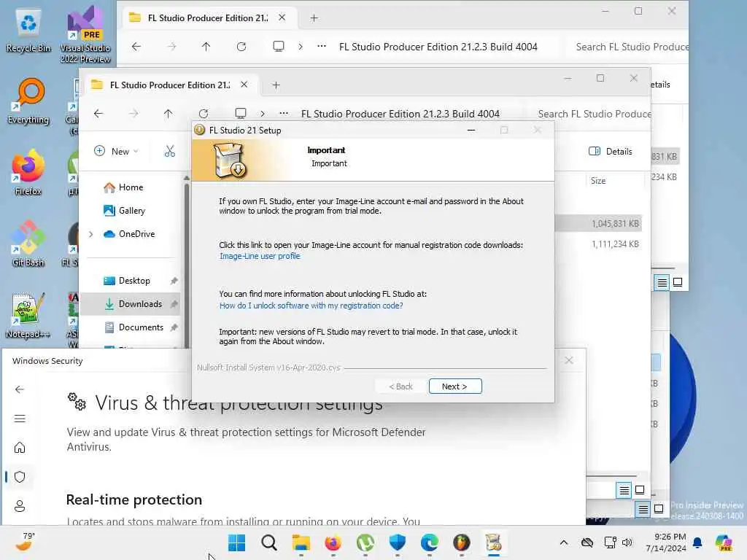747x560 pixels.
Task: Click the Cut scissors icon in Explorer
Action: click(169, 152)
